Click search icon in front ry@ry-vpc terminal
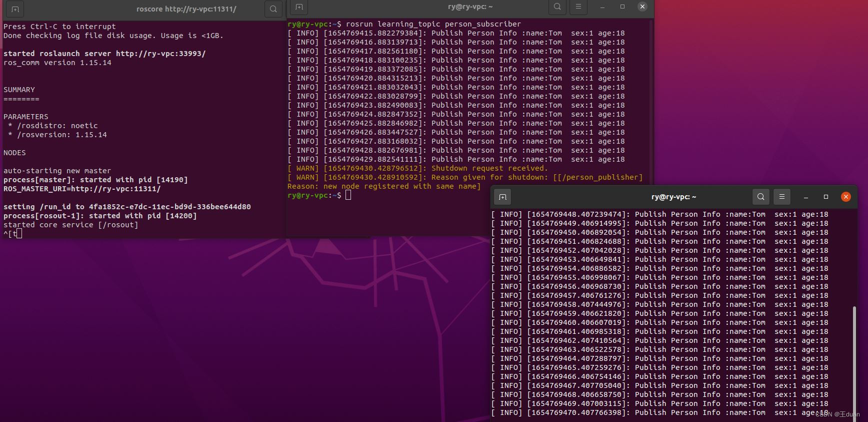The height and width of the screenshot is (422, 868). pyautogui.click(x=761, y=197)
